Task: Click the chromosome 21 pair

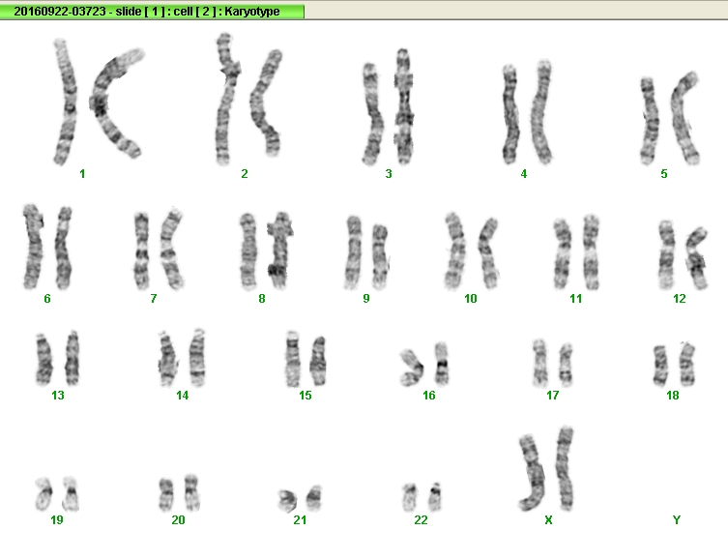Action: pos(300,498)
